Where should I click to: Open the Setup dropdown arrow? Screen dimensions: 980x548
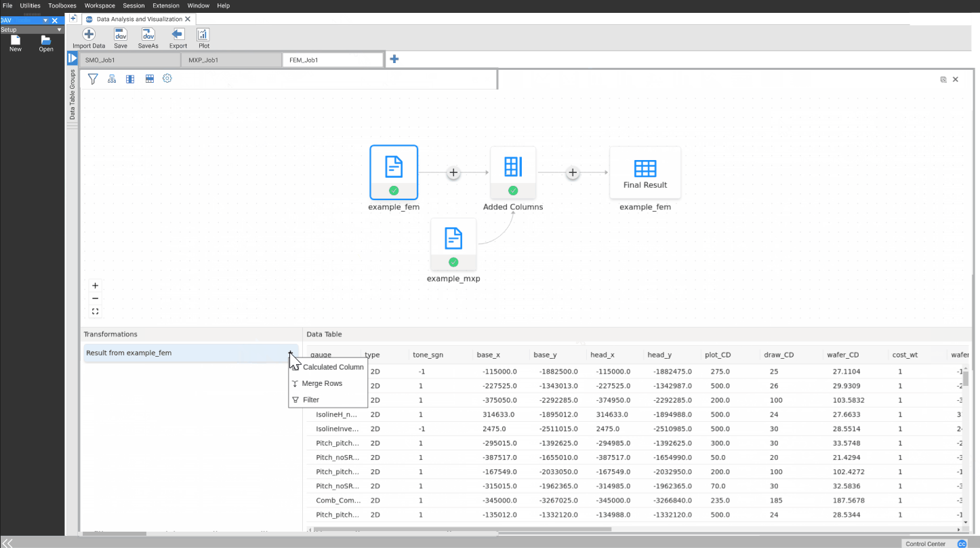tap(59, 30)
